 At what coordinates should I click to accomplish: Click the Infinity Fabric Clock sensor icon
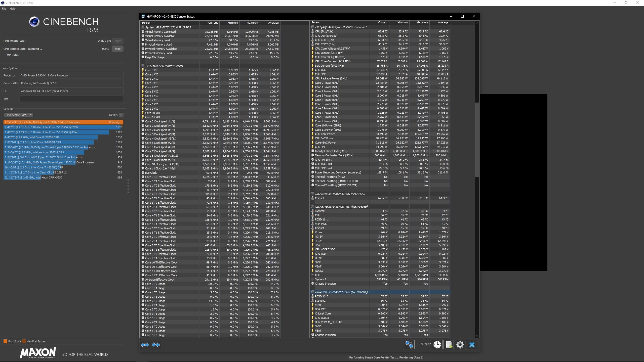point(313,151)
